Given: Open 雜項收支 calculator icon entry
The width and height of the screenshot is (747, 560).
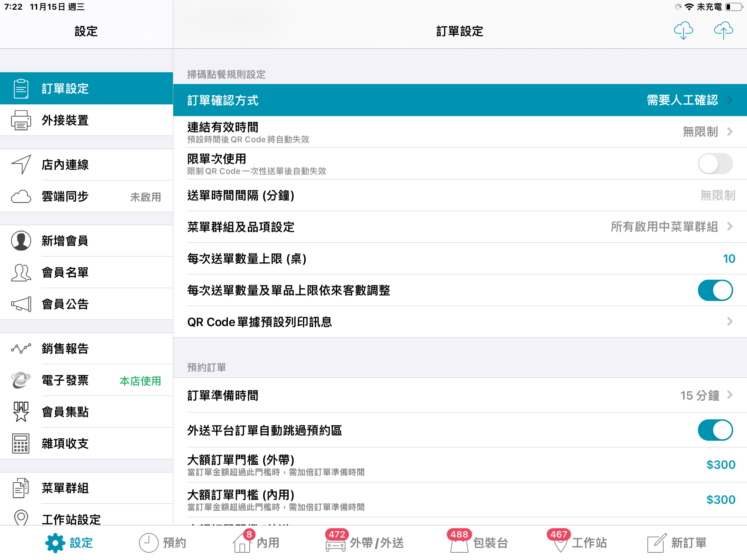Looking at the screenshot, I should [86, 444].
